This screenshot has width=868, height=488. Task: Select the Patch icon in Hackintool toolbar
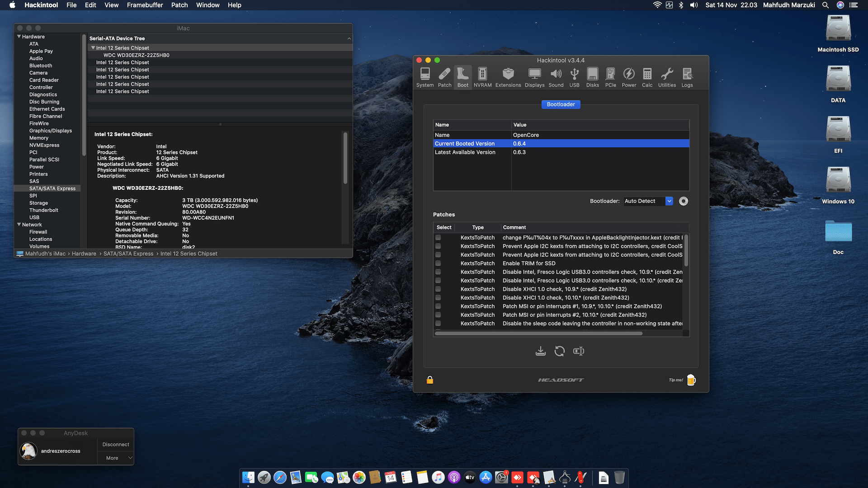click(x=444, y=77)
